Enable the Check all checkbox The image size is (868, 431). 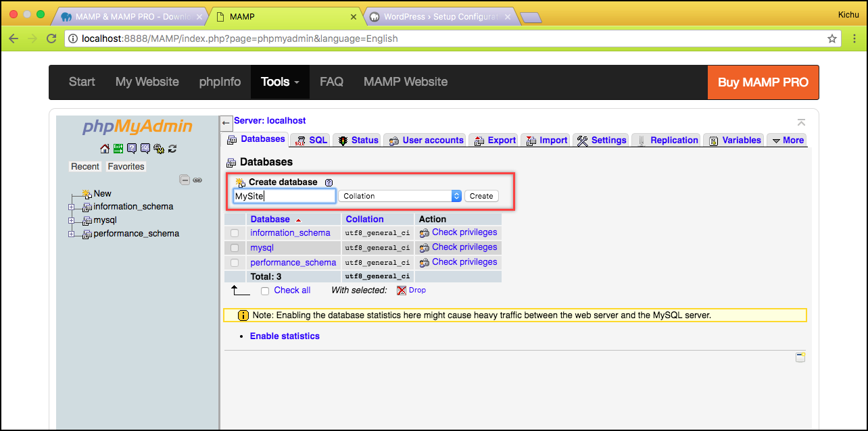[x=265, y=290]
